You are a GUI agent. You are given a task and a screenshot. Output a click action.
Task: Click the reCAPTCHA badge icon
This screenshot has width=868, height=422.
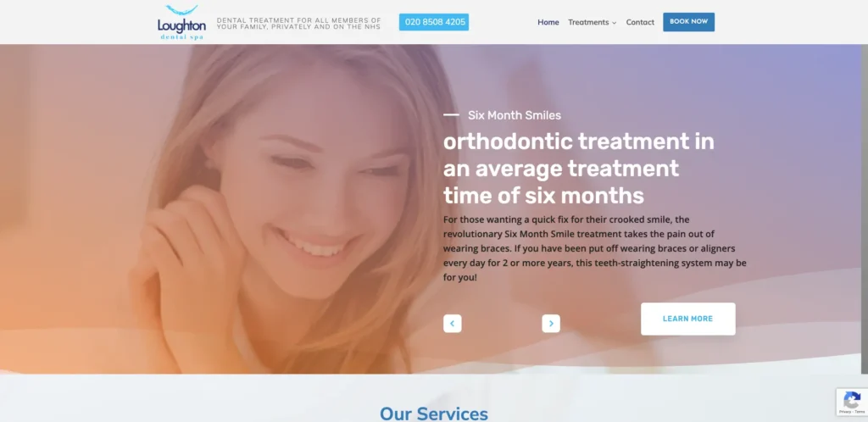(x=852, y=399)
